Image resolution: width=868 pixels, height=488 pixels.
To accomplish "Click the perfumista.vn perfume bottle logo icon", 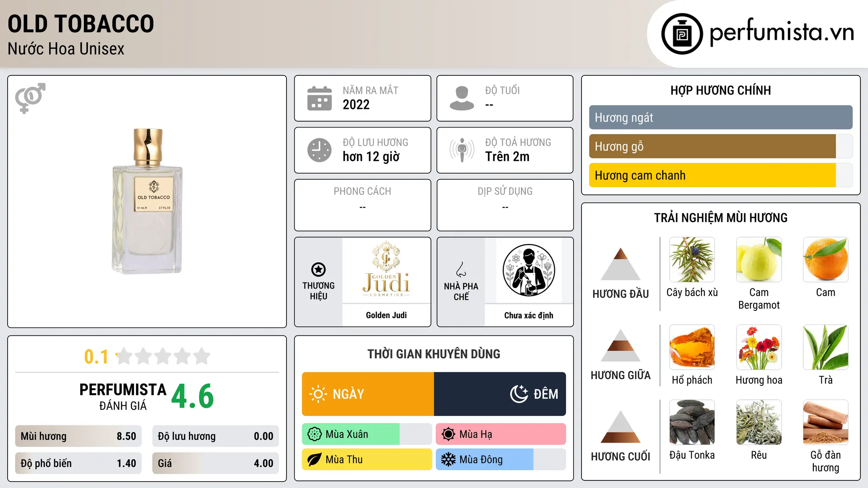I will pyautogui.click(x=682, y=34).
